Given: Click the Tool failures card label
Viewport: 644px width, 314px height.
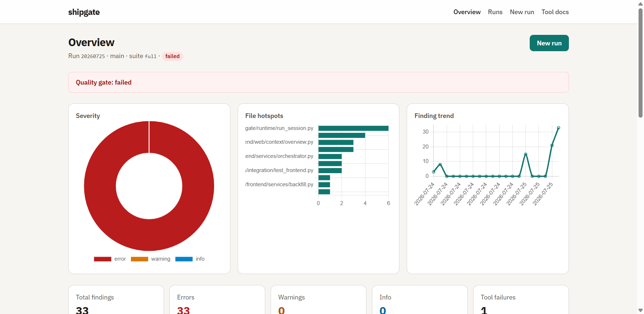Looking at the screenshot, I should (498, 297).
